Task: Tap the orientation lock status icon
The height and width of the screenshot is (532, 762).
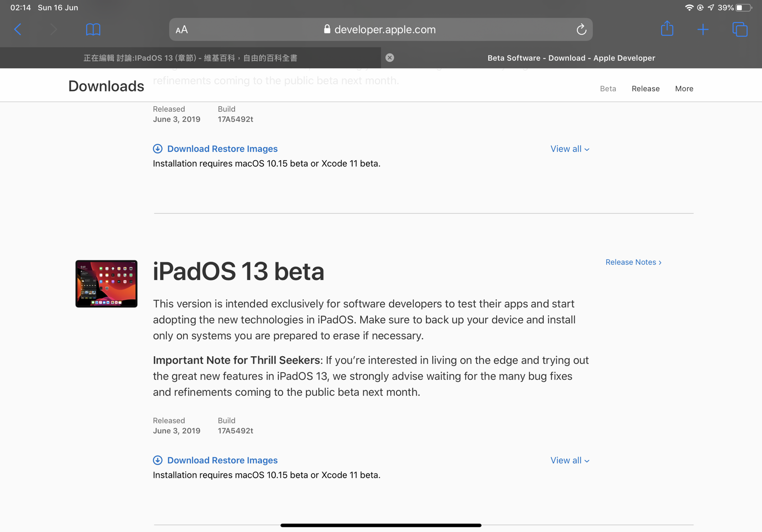Action: [x=700, y=7]
